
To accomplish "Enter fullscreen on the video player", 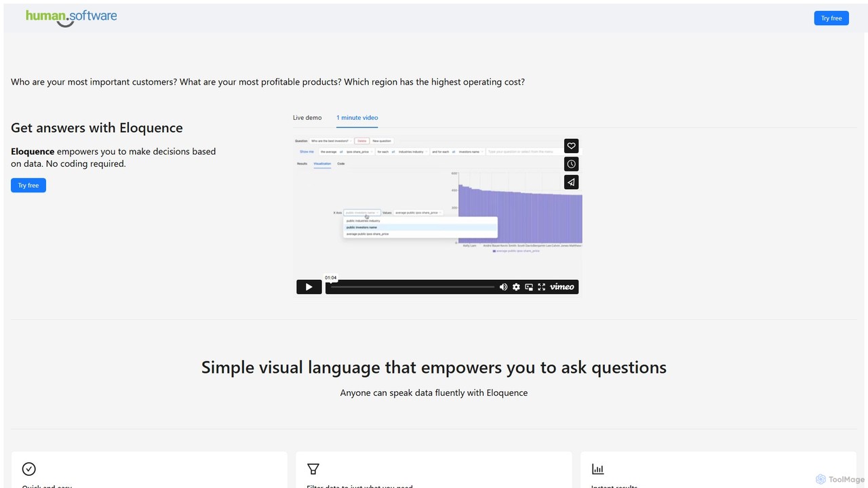I will [541, 287].
